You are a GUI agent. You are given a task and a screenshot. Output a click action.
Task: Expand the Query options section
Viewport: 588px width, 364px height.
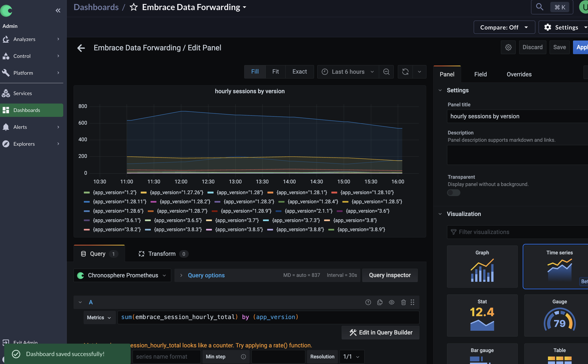206,275
